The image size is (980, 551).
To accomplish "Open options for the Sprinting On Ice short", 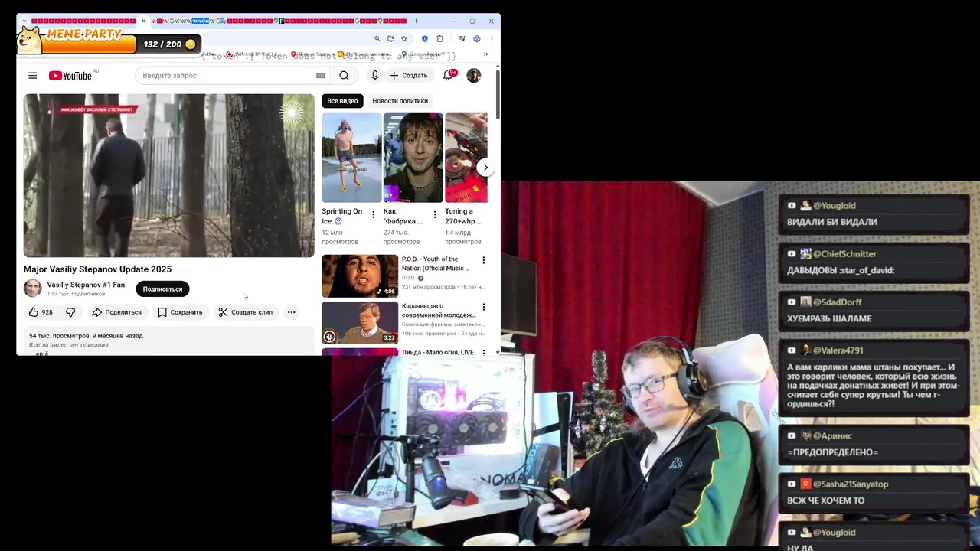I will 374,215.
